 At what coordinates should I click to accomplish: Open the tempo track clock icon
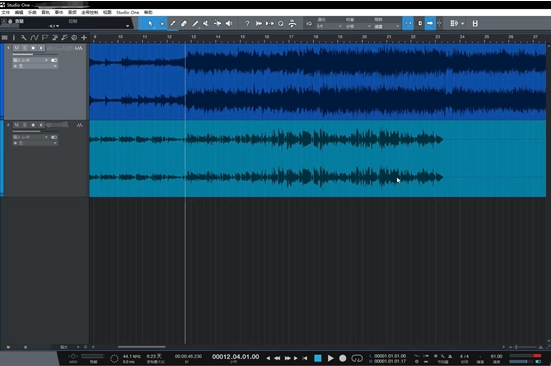(x=74, y=38)
